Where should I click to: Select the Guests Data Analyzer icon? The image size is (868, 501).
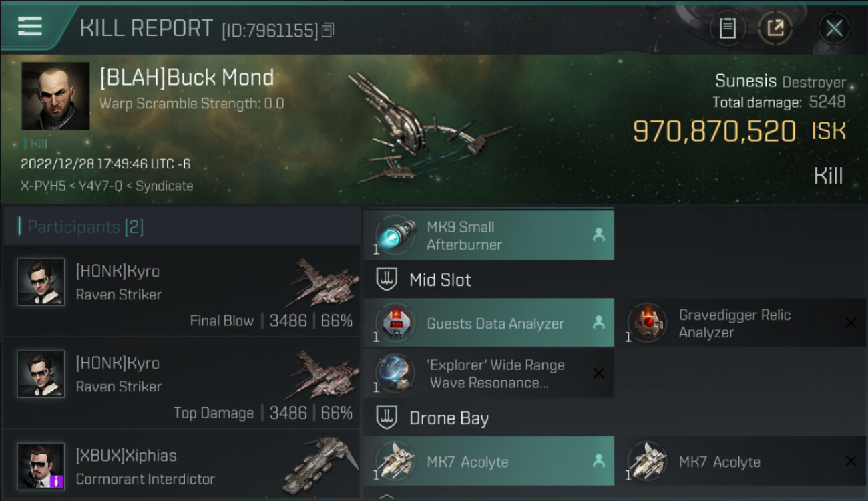tap(394, 323)
